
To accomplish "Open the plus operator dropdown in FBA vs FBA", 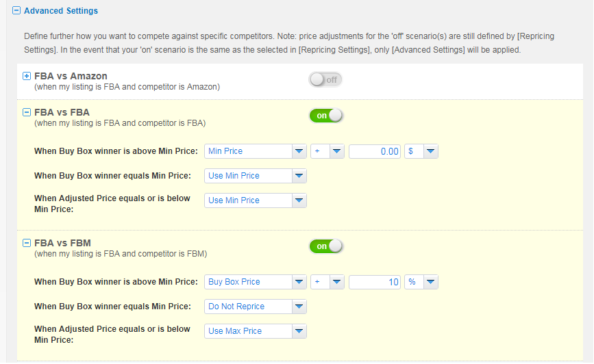I will (327, 151).
